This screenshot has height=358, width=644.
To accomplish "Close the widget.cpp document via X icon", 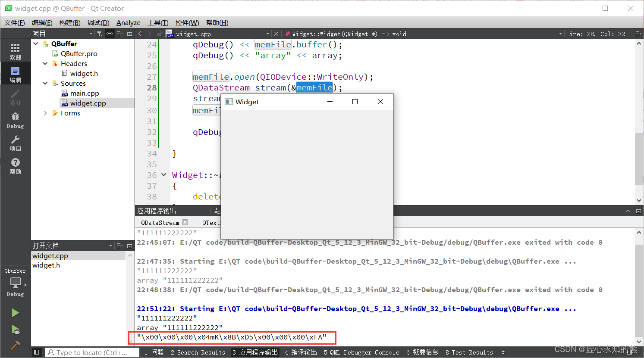I will pyautogui.click(x=276, y=34).
